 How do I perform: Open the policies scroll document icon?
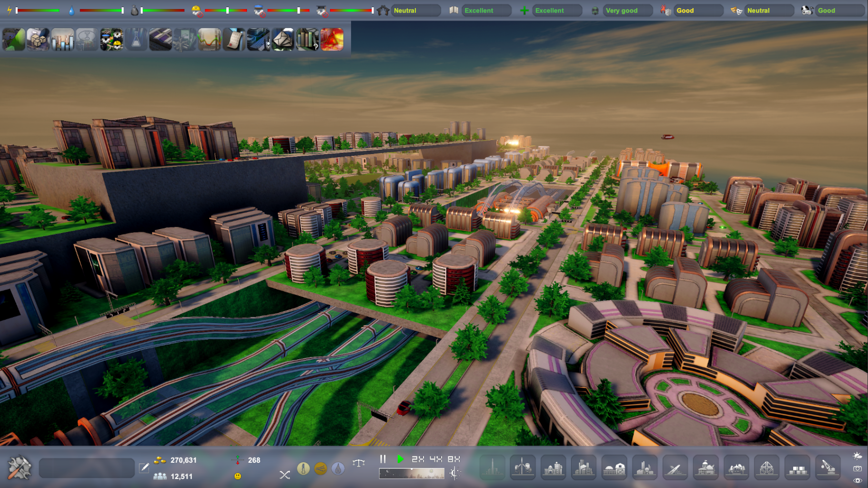pyautogui.click(x=234, y=40)
